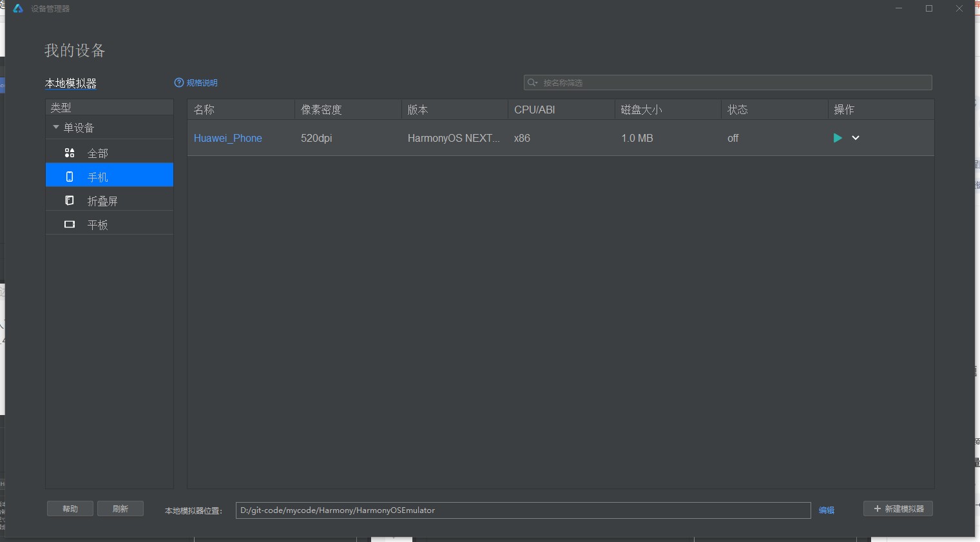Click the phone icon beside 手机

(x=70, y=176)
